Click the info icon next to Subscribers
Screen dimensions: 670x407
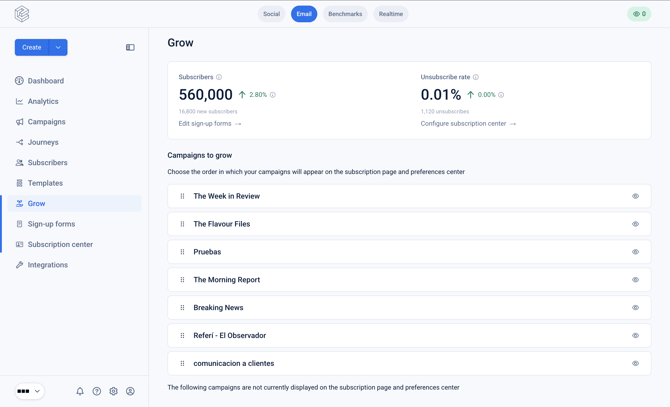[x=219, y=77]
